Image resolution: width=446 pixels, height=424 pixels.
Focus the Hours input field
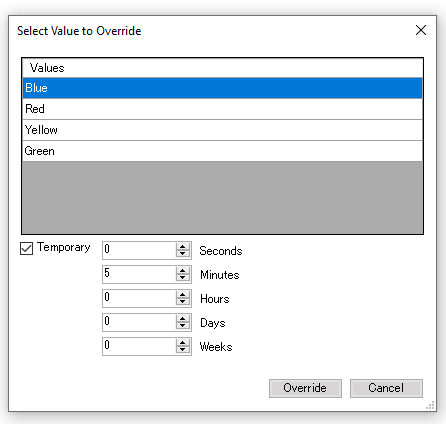point(139,298)
